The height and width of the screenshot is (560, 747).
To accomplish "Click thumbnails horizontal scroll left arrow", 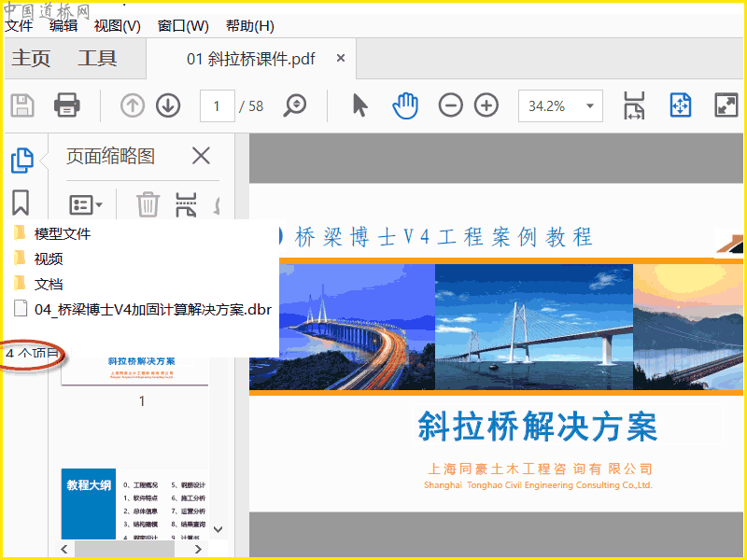I will pyautogui.click(x=64, y=549).
